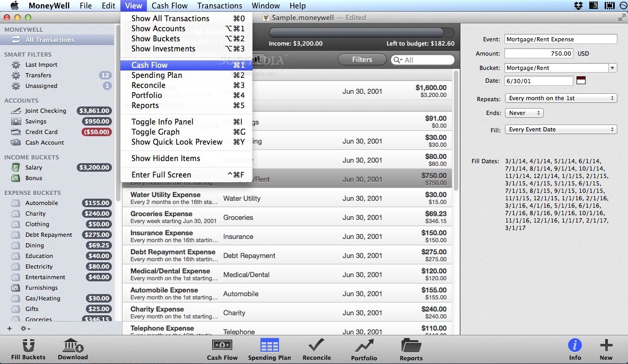The image size is (628, 364).
Task: Select the Portfolio toolbar icon
Action: [364, 349]
